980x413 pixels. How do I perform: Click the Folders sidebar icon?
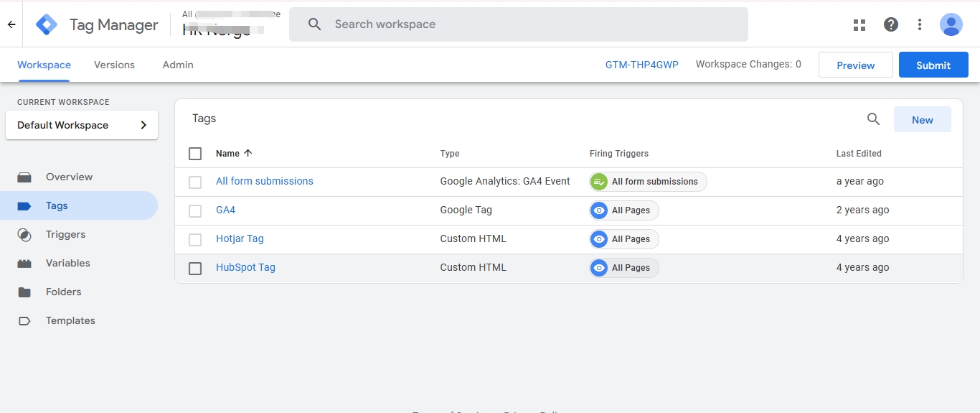pos(24,292)
